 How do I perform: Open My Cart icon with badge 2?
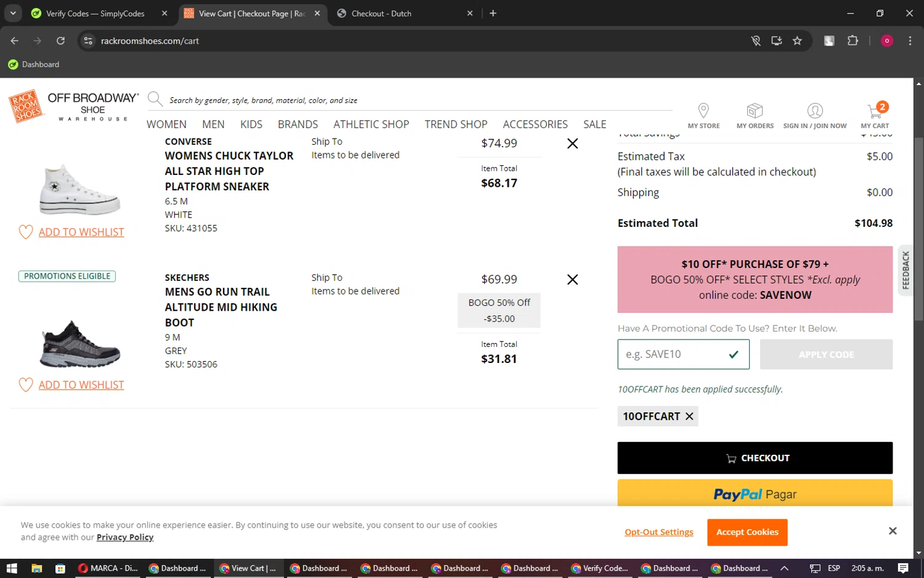pos(877,110)
